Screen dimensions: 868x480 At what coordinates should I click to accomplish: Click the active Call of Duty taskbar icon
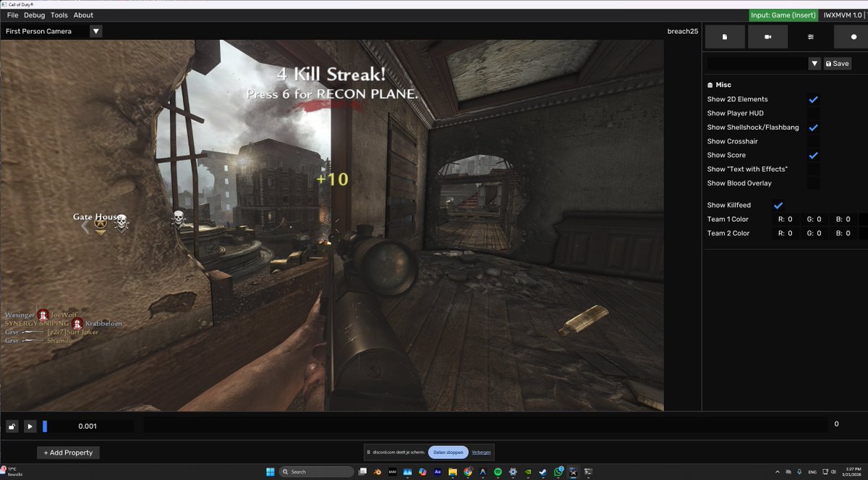(x=573, y=472)
